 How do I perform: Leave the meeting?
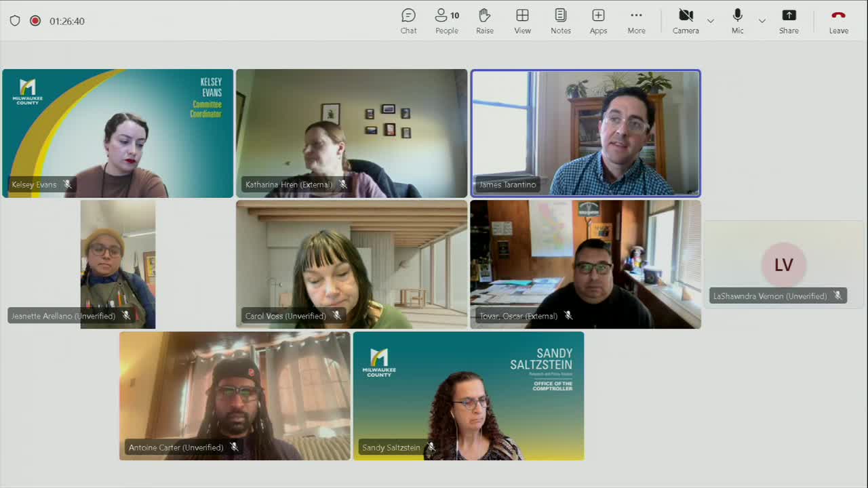click(838, 21)
